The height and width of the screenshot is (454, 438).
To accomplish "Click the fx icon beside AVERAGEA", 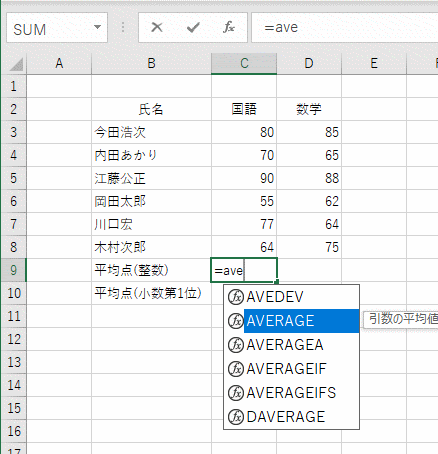I will click(236, 345).
